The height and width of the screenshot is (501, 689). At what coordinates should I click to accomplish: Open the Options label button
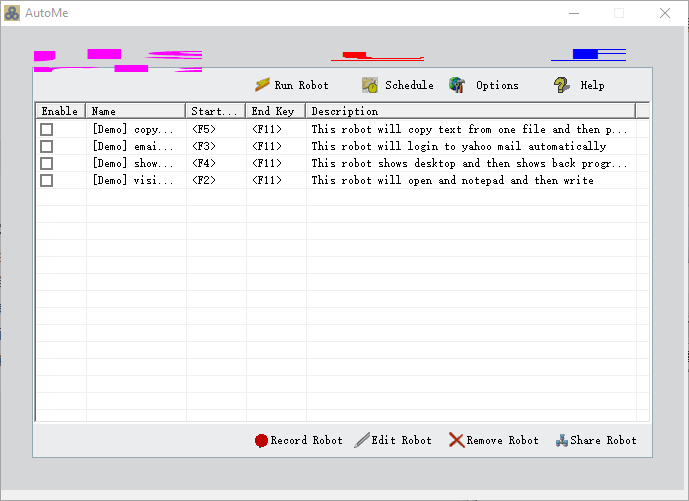[497, 85]
